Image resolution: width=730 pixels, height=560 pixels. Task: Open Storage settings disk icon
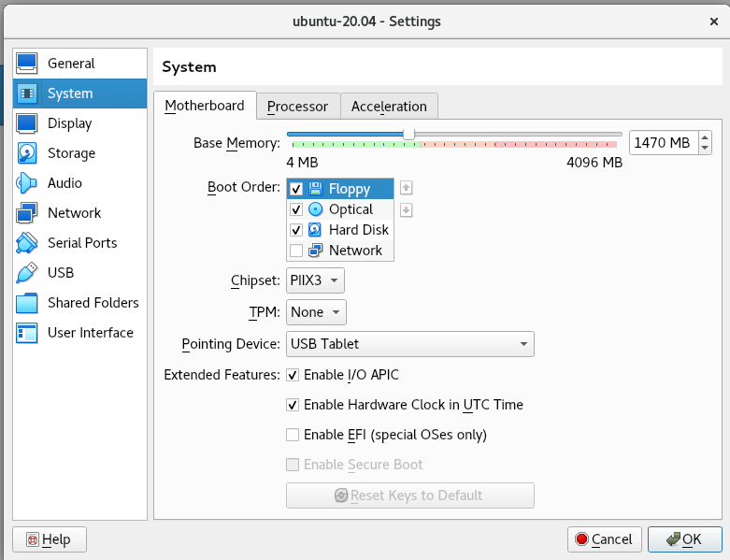tap(27, 153)
